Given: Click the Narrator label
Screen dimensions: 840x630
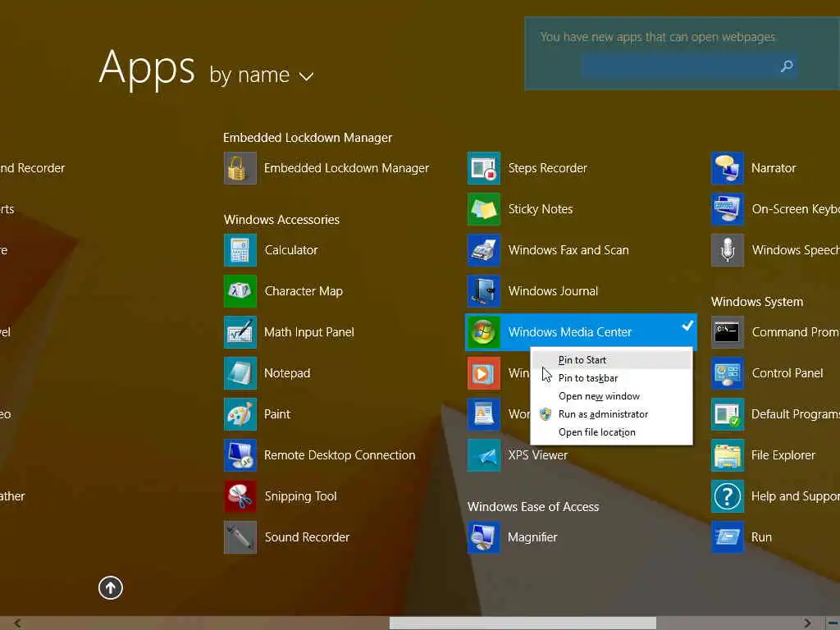Looking at the screenshot, I should pyautogui.click(x=774, y=168).
